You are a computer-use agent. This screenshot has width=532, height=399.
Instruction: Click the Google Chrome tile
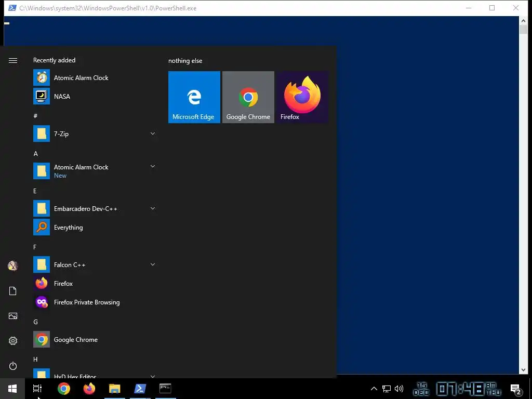248,97
